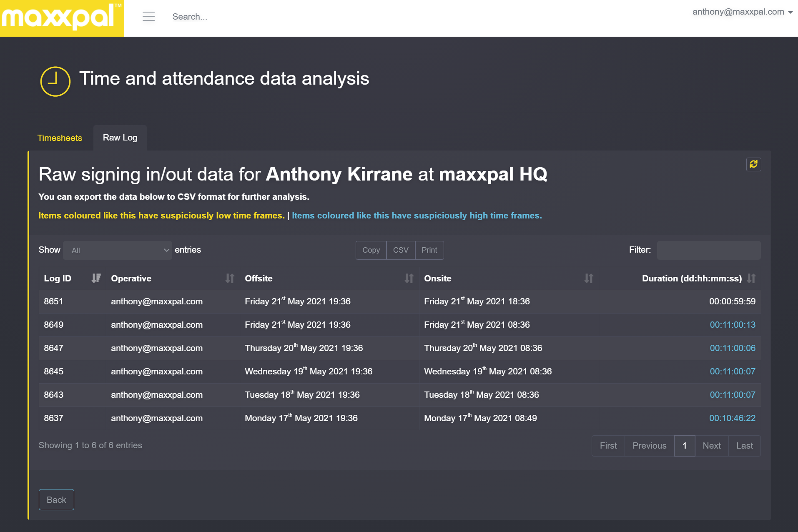Select Log ID 8645 cell

[73, 371]
